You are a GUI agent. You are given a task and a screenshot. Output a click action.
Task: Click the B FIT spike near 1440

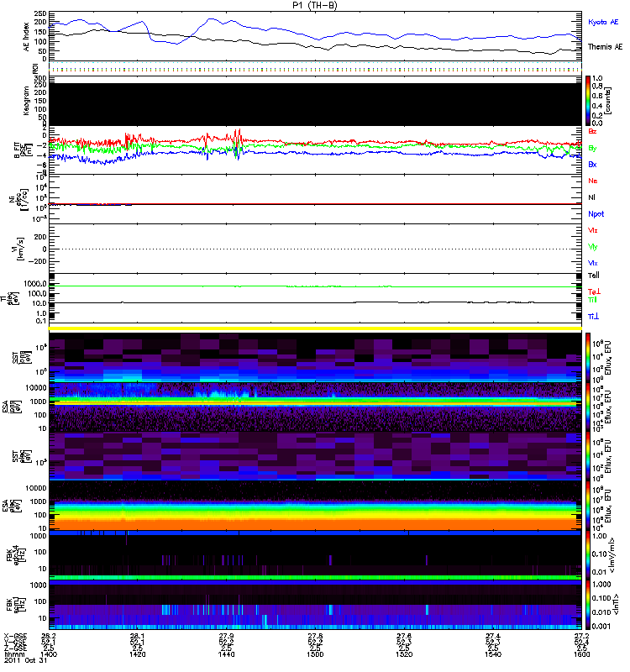[x=239, y=137]
